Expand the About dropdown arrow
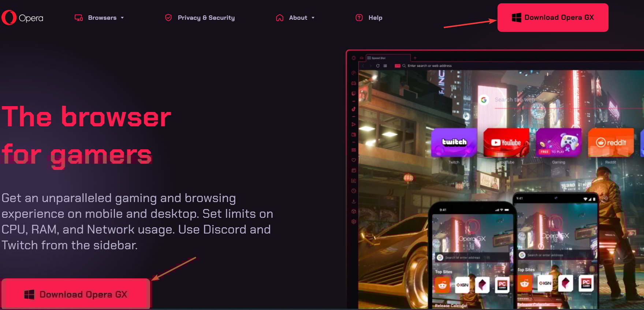644x310 pixels. click(x=313, y=18)
